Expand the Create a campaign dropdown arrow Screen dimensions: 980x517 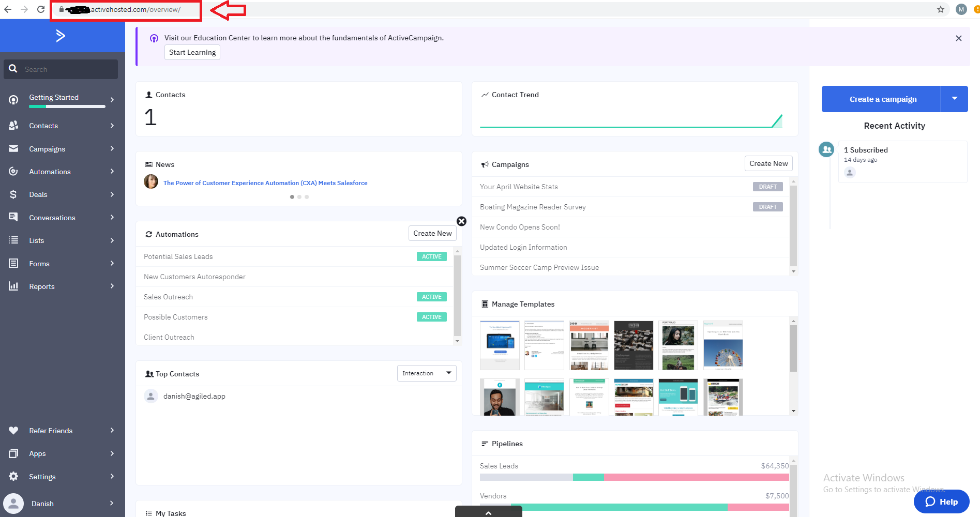[954, 99]
